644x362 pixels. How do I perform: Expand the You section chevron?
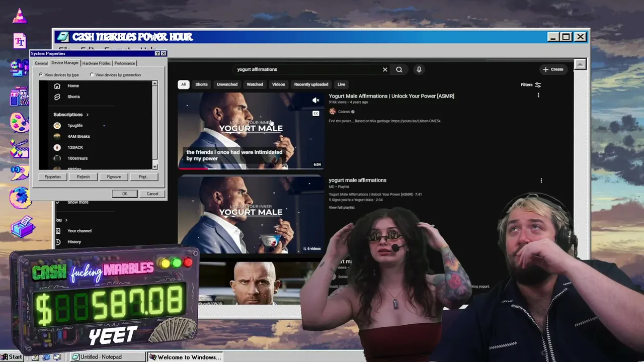point(66,220)
